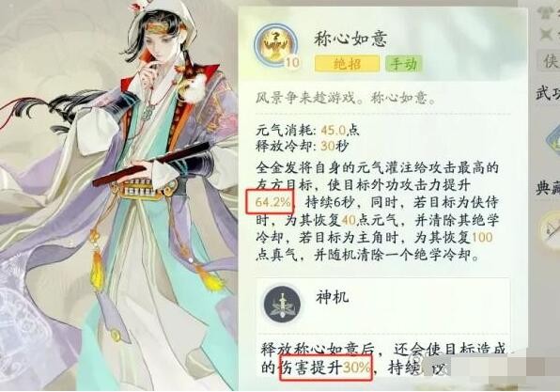Open the 侠 tab on right panel
This screenshot has width=560, height=392.
click(x=550, y=60)
